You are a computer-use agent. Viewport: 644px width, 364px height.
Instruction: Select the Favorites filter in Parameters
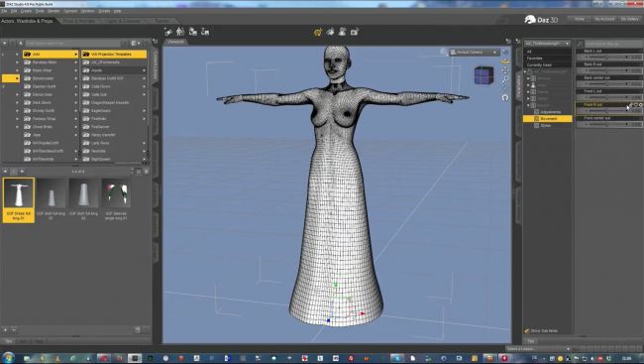535,59
